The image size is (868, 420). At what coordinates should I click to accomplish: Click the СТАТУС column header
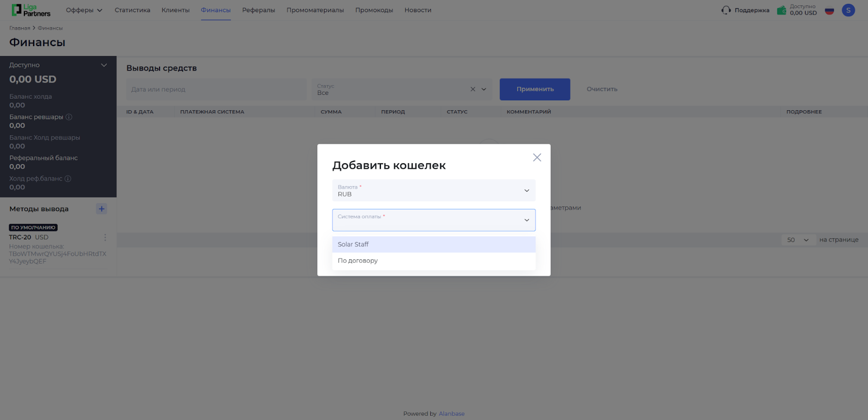click(457, 112)
